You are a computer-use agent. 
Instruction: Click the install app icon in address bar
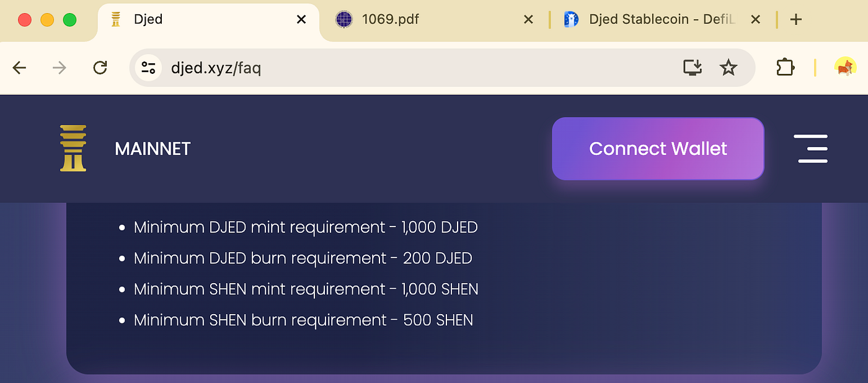click(693, 68)
